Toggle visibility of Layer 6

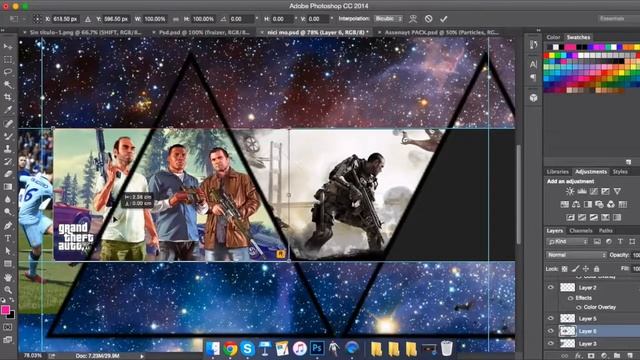click(x=551, y=331)
